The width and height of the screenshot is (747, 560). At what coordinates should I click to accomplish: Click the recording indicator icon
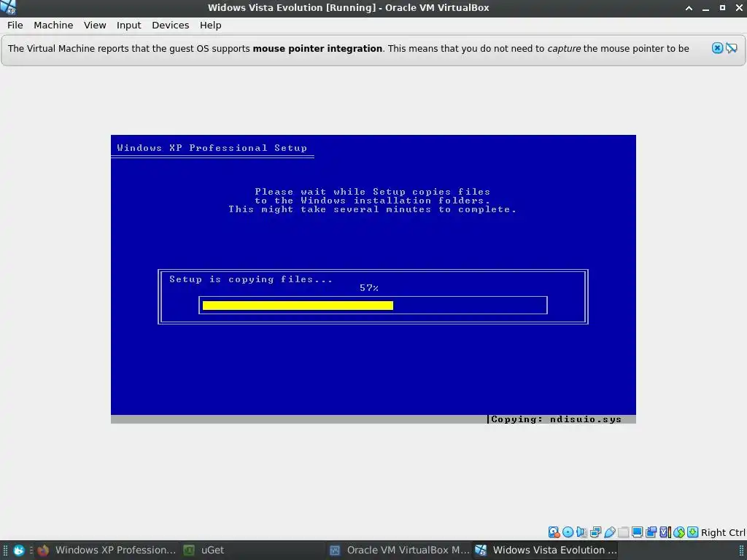(651, 532)
